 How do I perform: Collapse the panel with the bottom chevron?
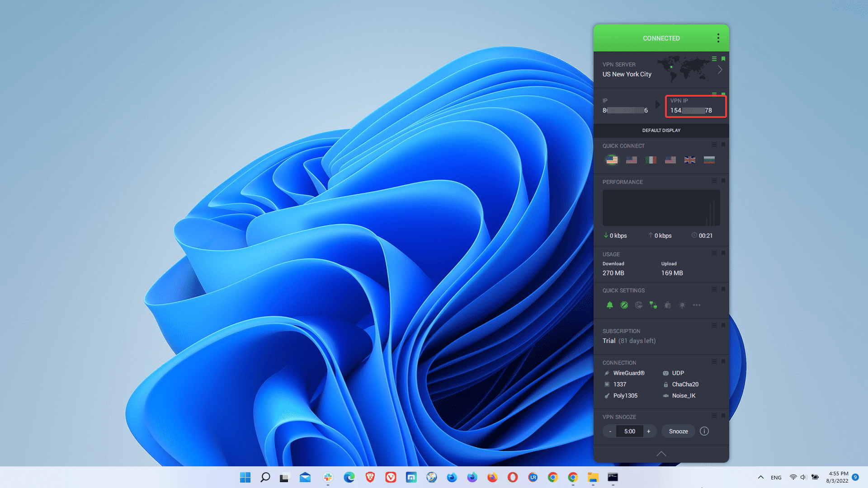click(661, 454)
